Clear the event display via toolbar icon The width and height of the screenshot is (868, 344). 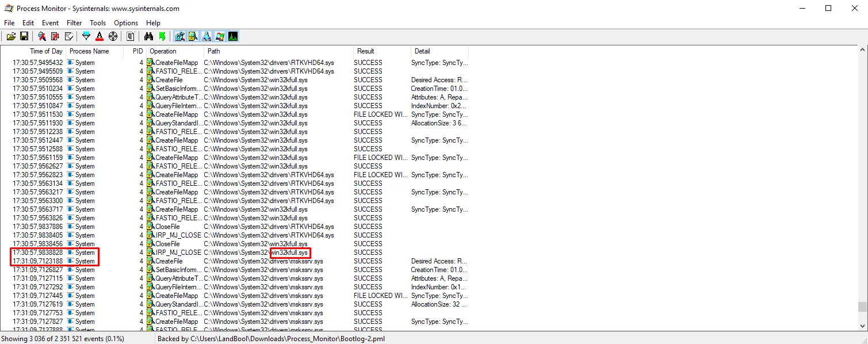point(69,36)
